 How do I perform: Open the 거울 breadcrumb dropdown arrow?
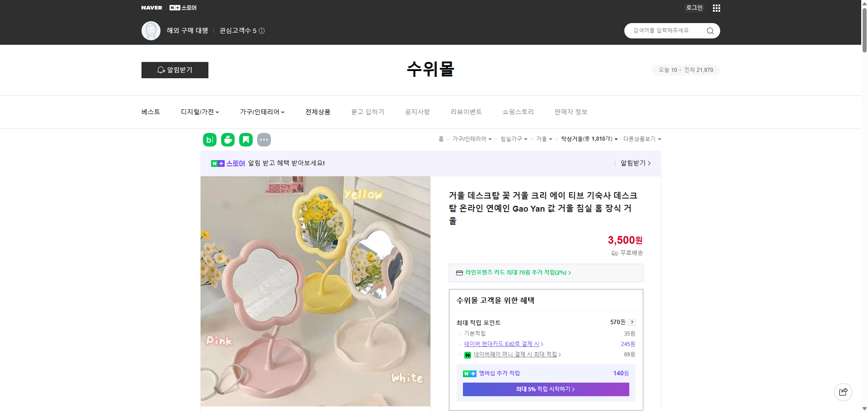click(x=551, y=139)
